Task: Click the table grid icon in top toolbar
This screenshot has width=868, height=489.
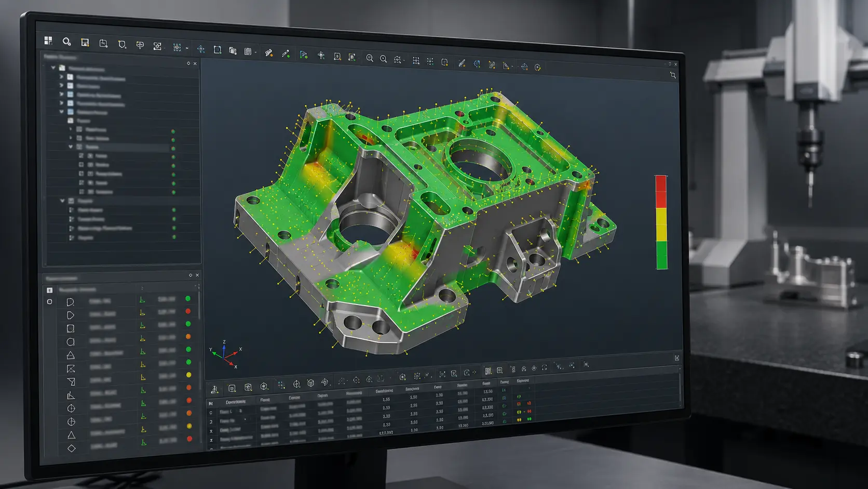Action: point(248,51)
